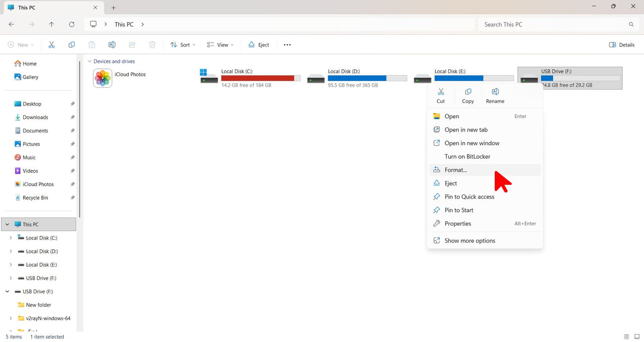The height and width of the screenshot is (342, 644).
Task: Click the Copy icon in context menu
Action: coord(468,92)
